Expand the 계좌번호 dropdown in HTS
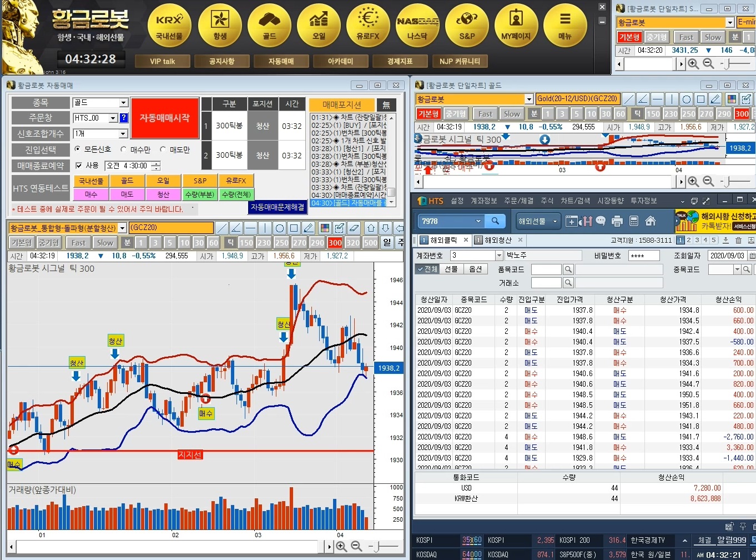756x560 pixels. pyautogui.click(x=498, y=255)
